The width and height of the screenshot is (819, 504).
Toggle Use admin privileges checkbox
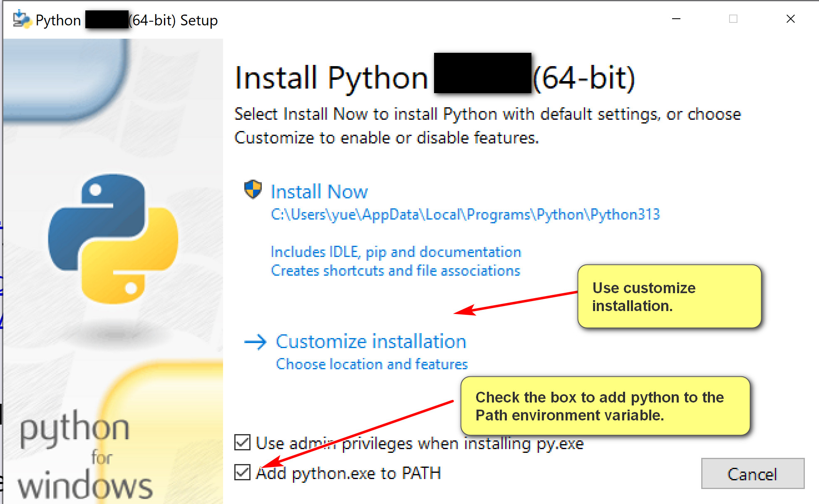click(242, 442)
